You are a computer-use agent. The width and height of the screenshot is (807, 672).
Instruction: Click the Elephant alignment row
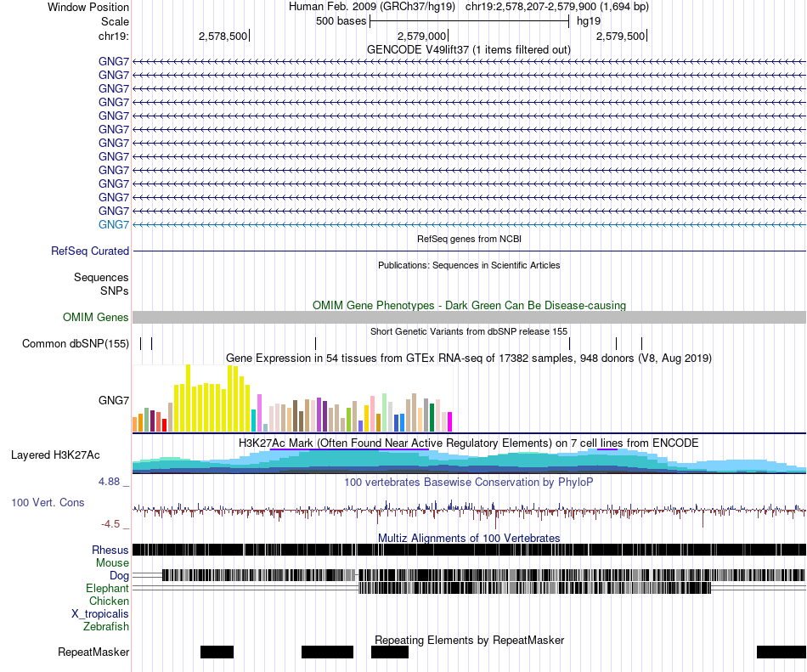[x=469, y=588]
